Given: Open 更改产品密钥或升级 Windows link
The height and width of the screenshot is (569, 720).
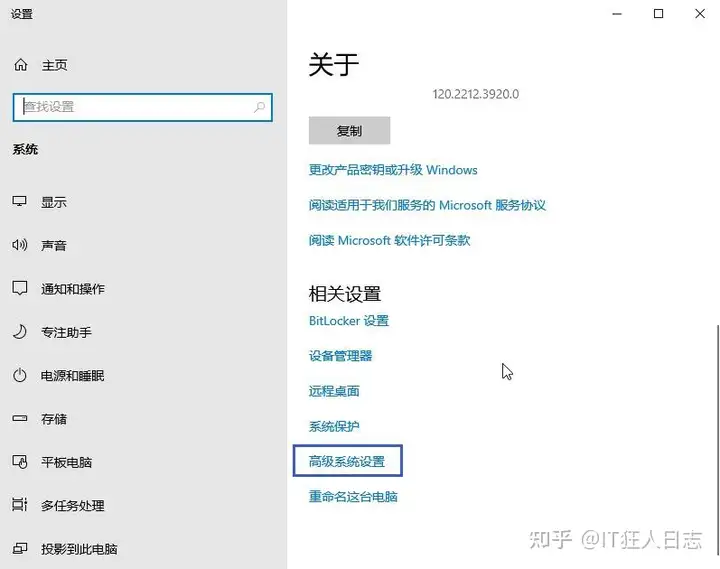Looking at the screenshot, I should 393,169.
